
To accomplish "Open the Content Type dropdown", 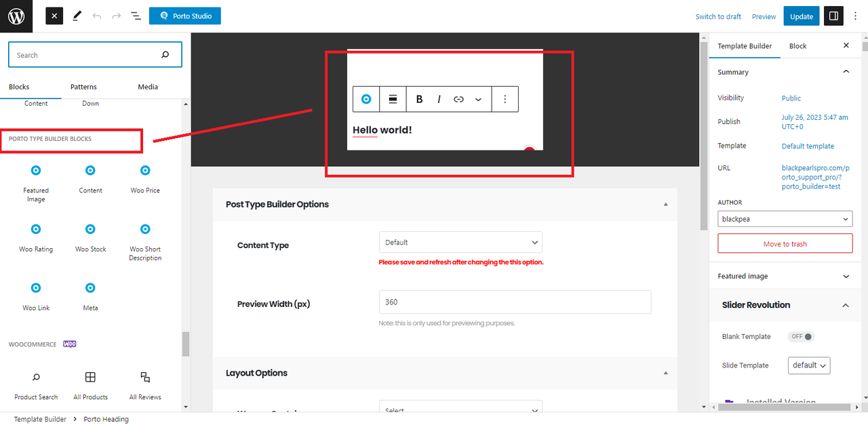I will coord(460,242).
